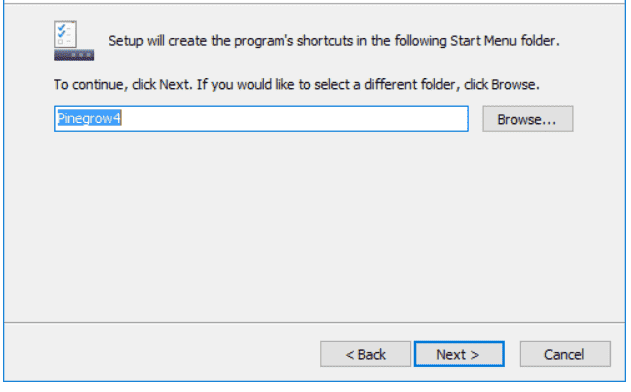The height and width of the screenshot is (392, 631).
Task: Click the blank area below the folder field
Action: tap(314, 225)
